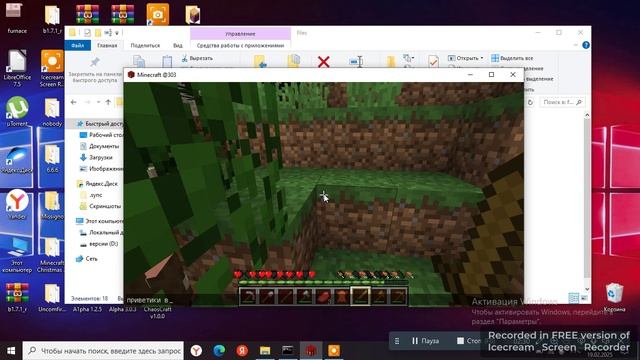640x360 pixels.
Task: Click the Copy to folder icon
Action: (293, 61)
